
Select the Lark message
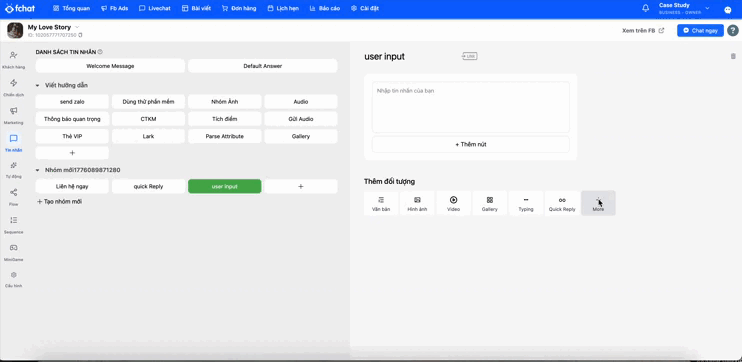point(148,136)
